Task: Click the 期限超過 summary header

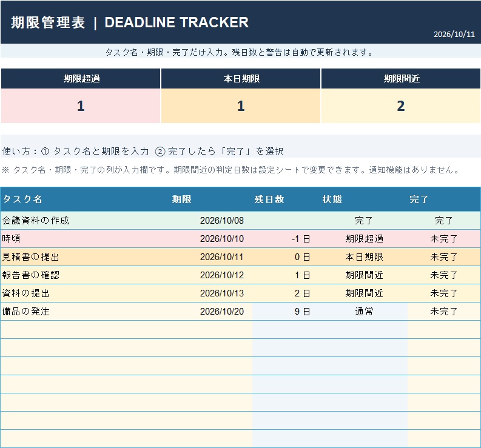Action: (x=81, y=79)
